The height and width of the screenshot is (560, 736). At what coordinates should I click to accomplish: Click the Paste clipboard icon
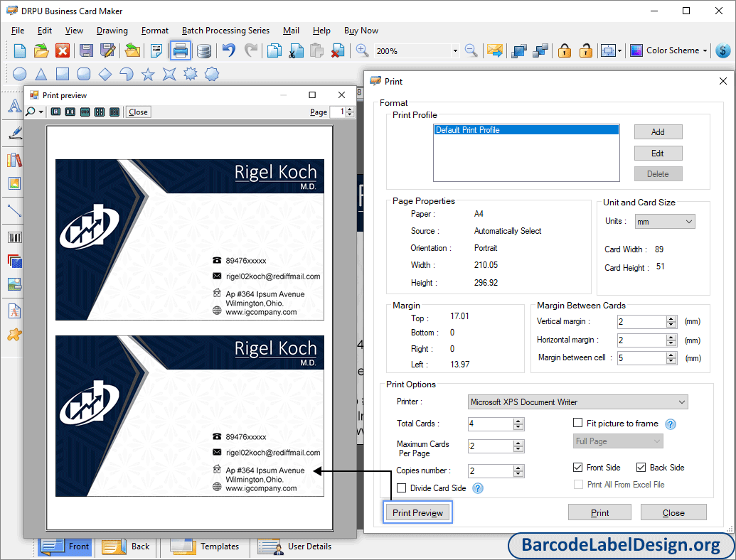(x=317, y=50)
